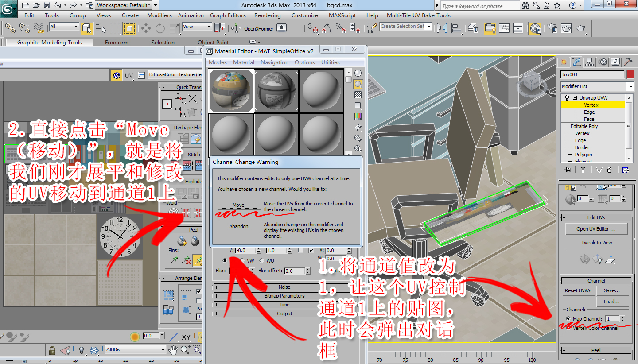Viewport: 638px width, 364px height.
Task: Collapse the Unwrap UVW stack entry
Action: 575,98
